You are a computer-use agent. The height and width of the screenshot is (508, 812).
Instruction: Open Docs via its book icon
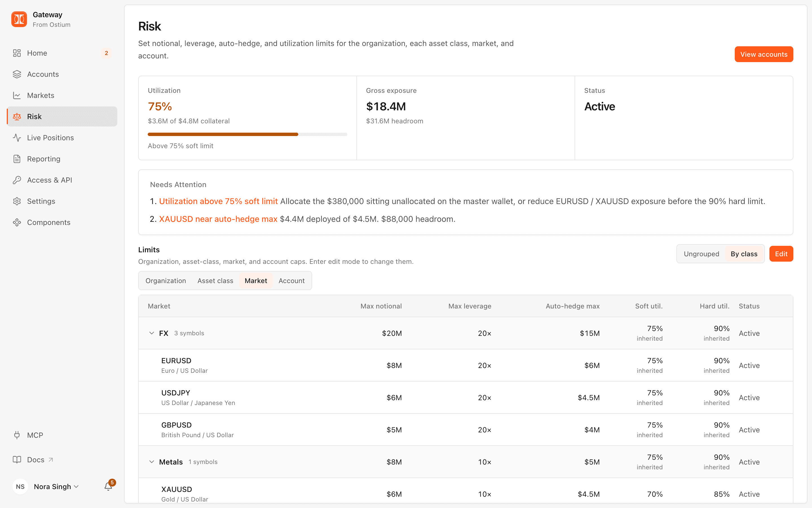(17, 460)
